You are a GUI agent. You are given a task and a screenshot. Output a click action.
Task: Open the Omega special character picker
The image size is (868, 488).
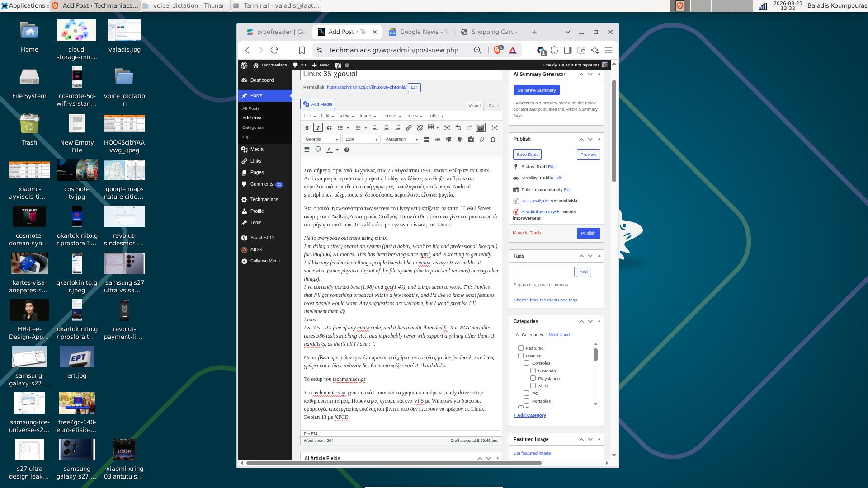[x=493, y=139]
